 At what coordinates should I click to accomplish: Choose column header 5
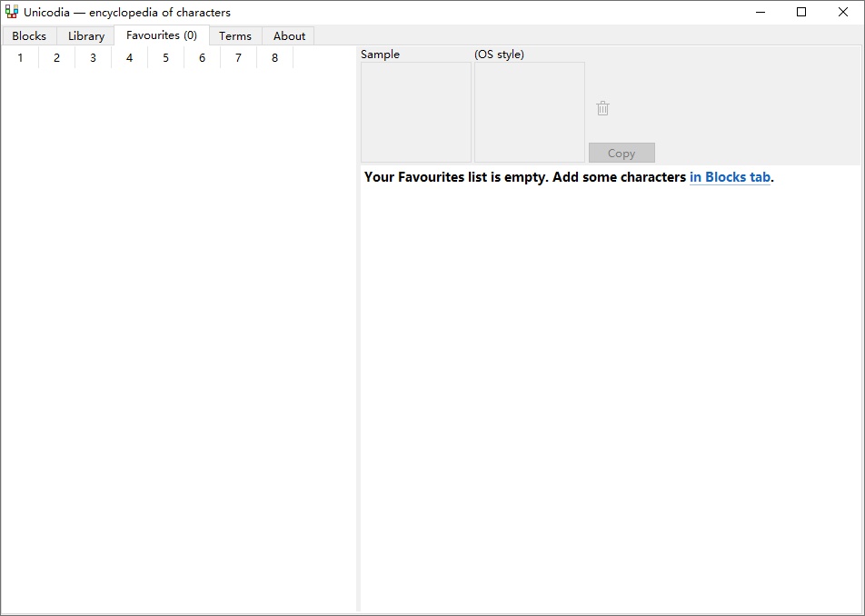click(x=165, y=58)
